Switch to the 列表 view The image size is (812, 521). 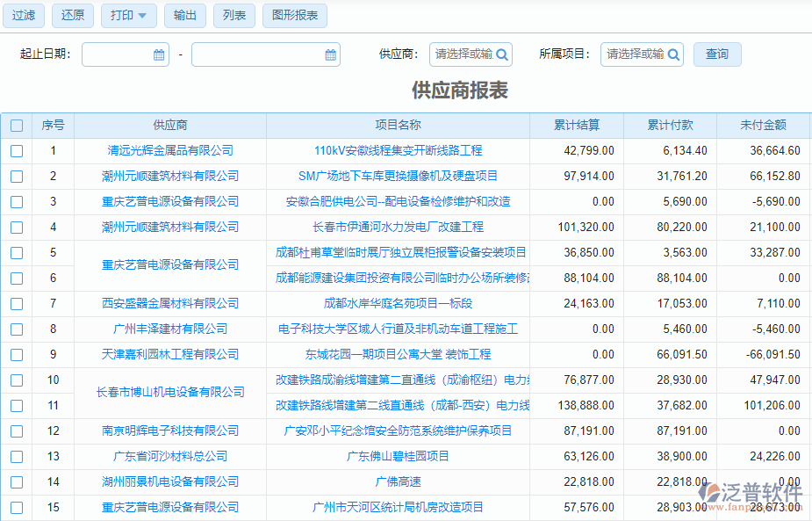pos(234,15)
